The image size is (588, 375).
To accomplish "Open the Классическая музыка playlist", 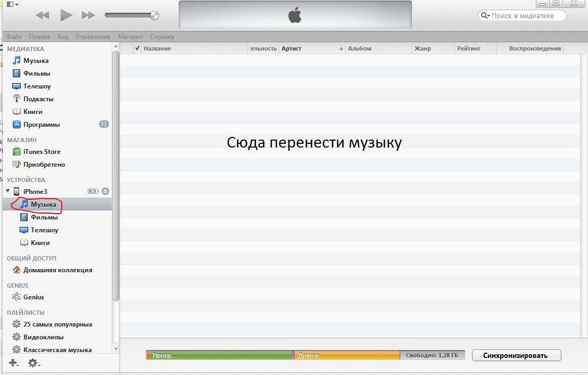I will tap(57, 350).
